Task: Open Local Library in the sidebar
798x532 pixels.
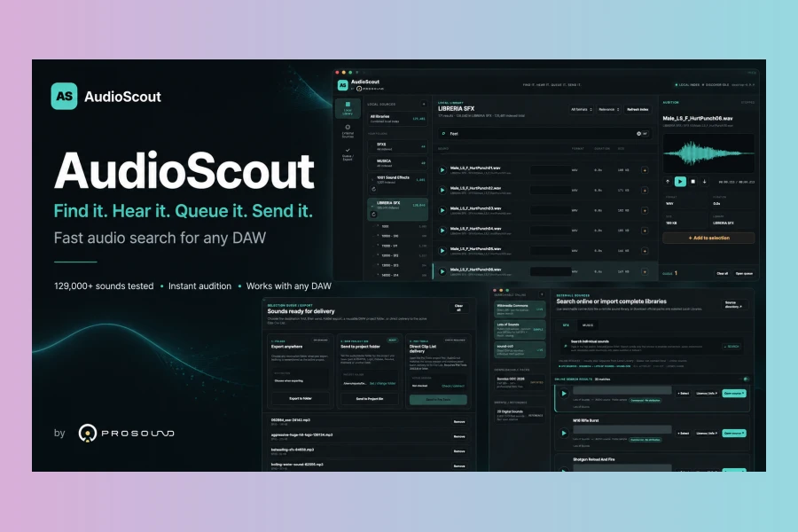Action: tap(348, 108)
